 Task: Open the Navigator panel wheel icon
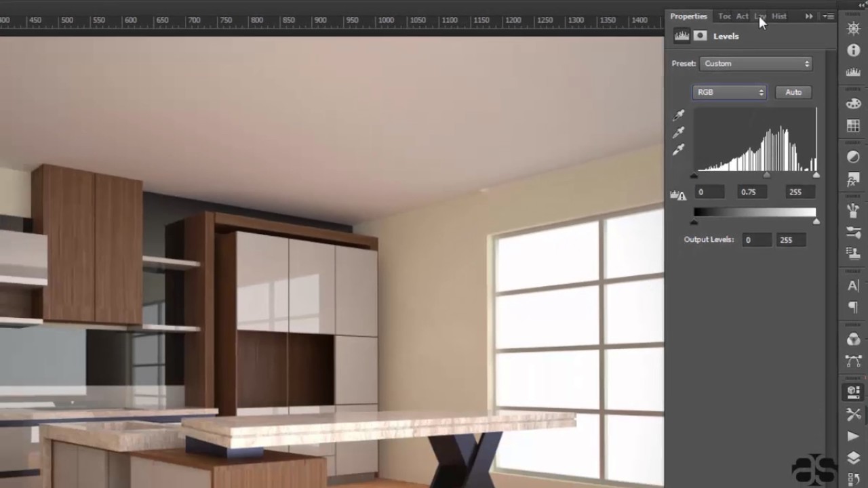tap(853, 28)
